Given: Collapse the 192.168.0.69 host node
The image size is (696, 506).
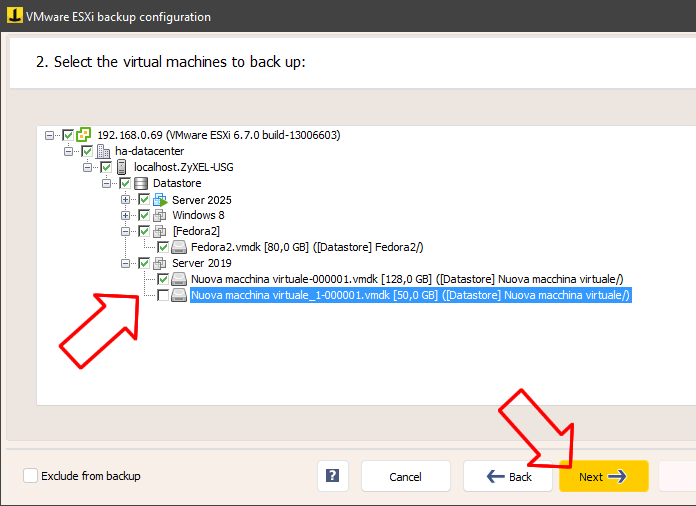Looking at the screenshot, I should coord(49,135).
